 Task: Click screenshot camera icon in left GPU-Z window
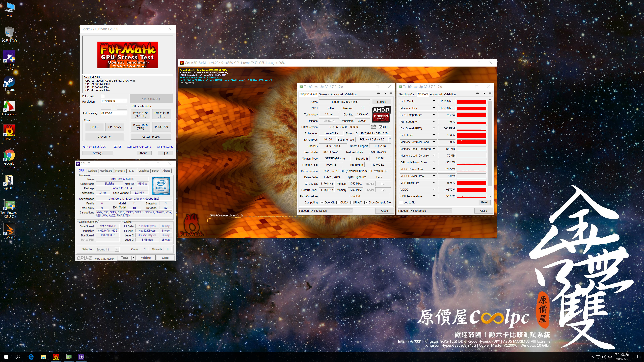[x=378, y=94]
